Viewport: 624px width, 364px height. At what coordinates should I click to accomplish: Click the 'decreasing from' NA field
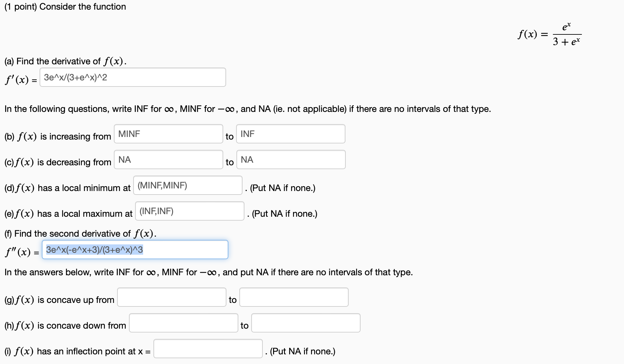168,159
